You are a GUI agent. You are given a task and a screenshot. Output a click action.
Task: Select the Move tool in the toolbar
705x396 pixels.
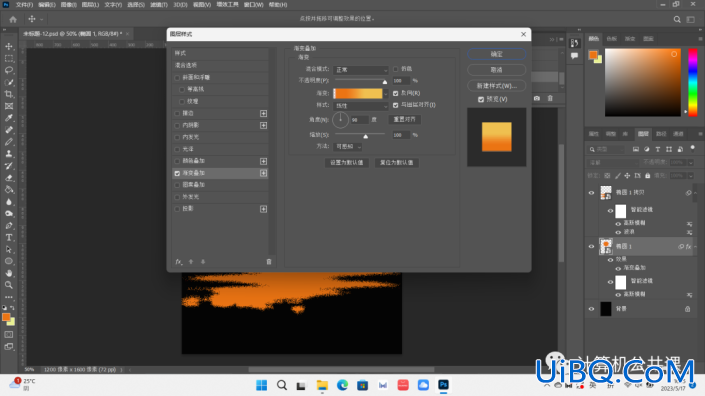[9, 46]
